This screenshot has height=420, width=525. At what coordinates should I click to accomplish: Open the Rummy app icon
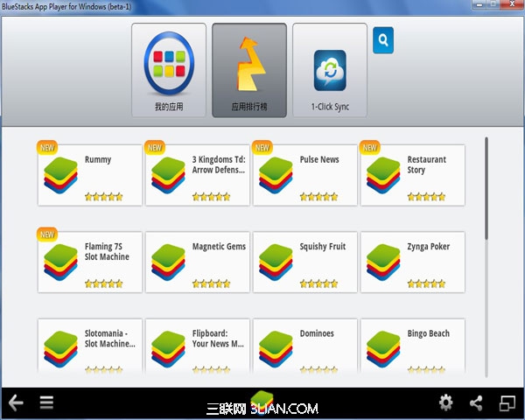click(x=60, y=176)
